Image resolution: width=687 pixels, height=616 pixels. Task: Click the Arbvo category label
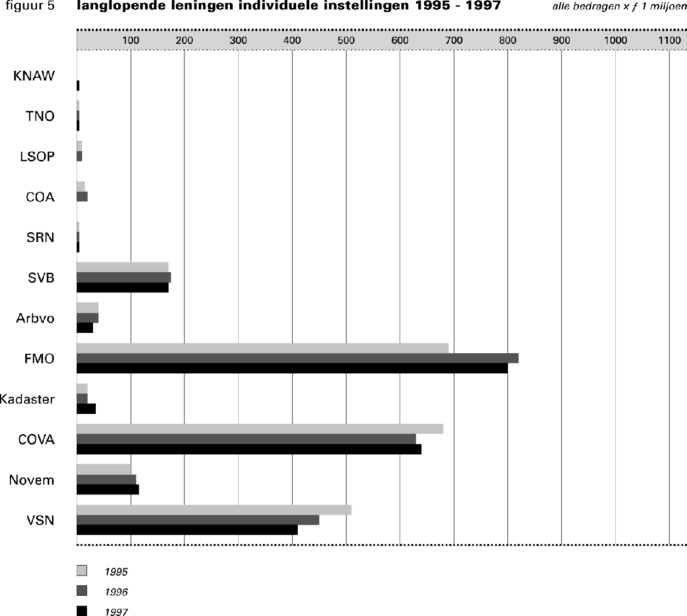point(35,318)
